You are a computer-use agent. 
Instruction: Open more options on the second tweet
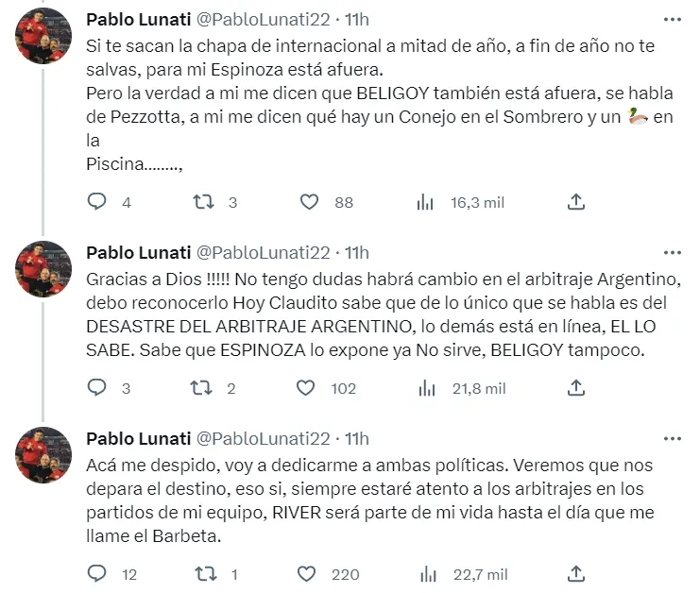coord(672,252)
